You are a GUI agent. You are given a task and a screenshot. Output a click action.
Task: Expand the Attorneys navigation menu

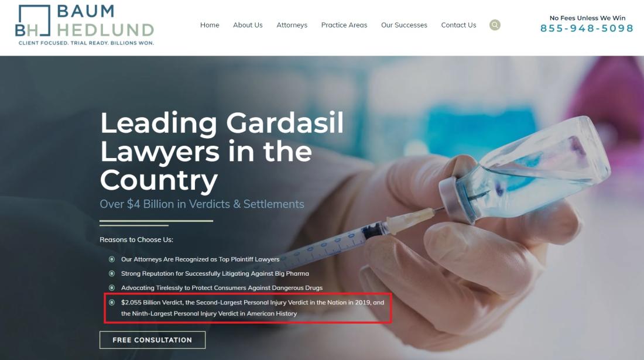pyautogui.click(x=292, y=25)
